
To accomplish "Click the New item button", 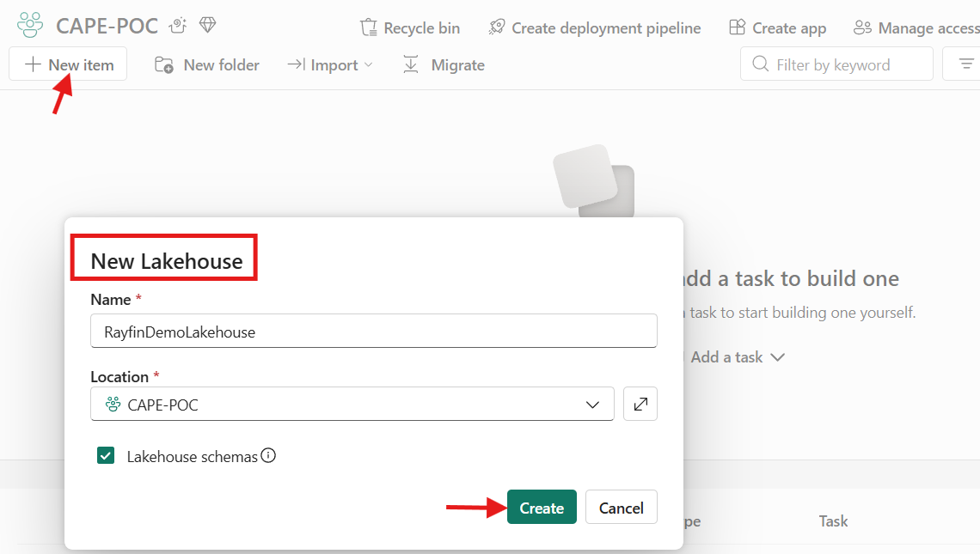I will tap(68, 64).
